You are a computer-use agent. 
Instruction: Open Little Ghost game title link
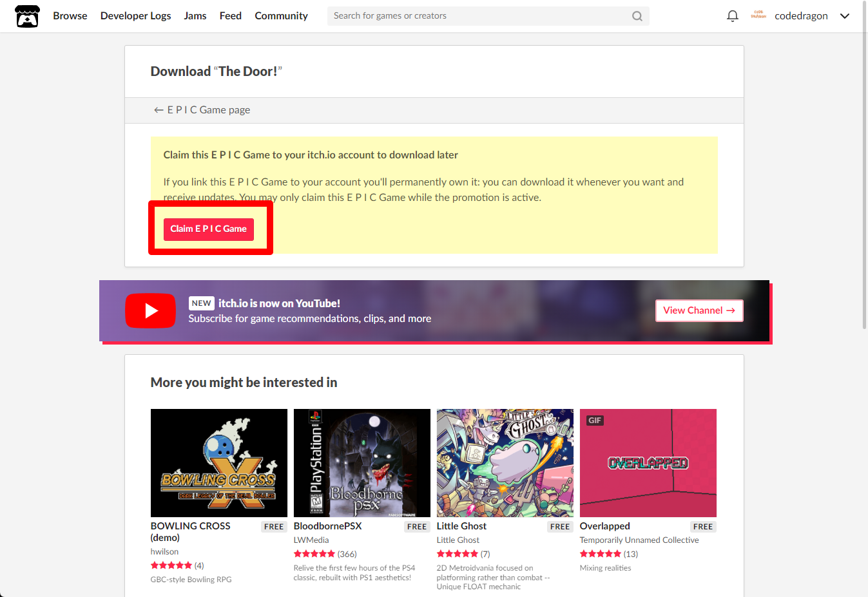pos(461,526)
